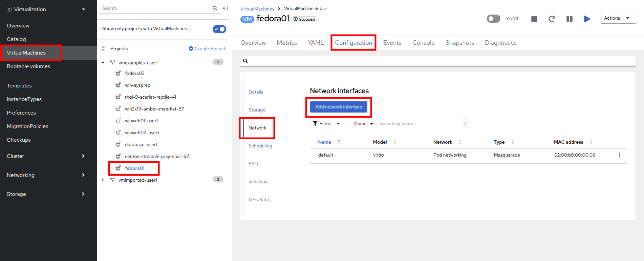644x261 pixels.
Task: Sort the Projects list using sort icon
Action: click(103, 48)
